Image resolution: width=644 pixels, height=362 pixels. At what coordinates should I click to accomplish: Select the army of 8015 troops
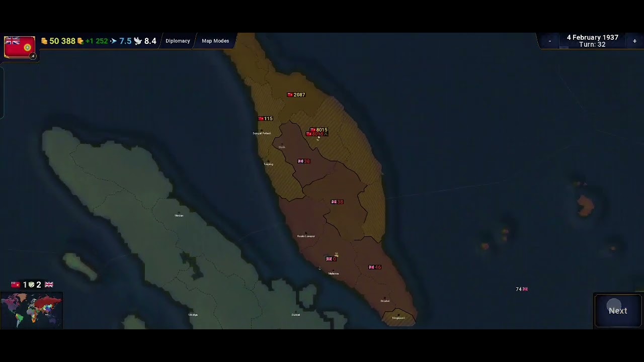(x=318, y=130)
